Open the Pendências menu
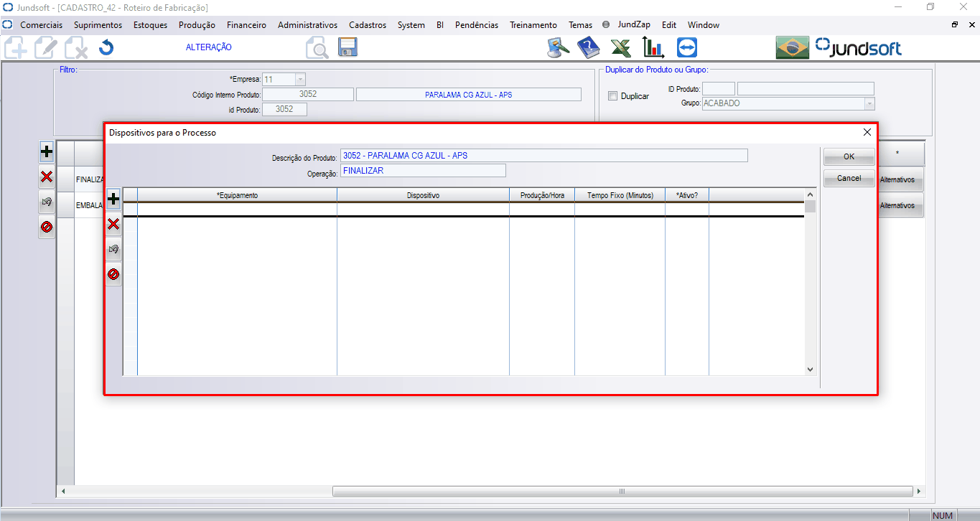The width and height of the screenshot is (980, 521). point(477,24)
